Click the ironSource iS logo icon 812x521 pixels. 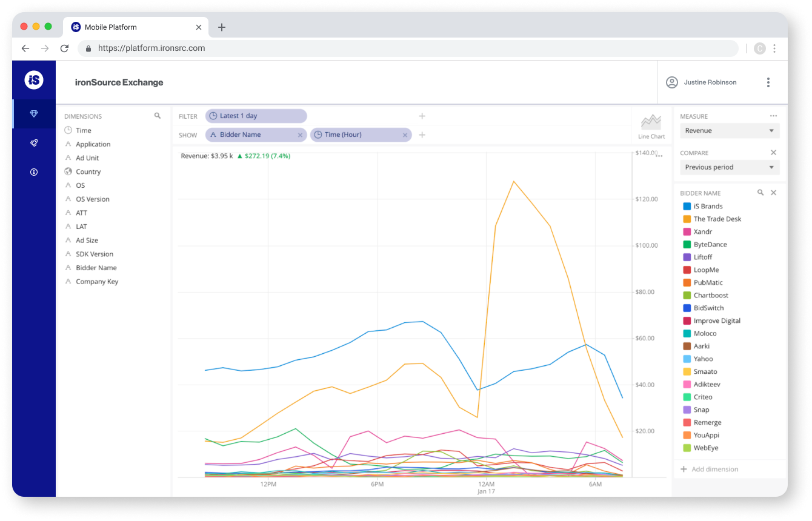coord(34,80)
